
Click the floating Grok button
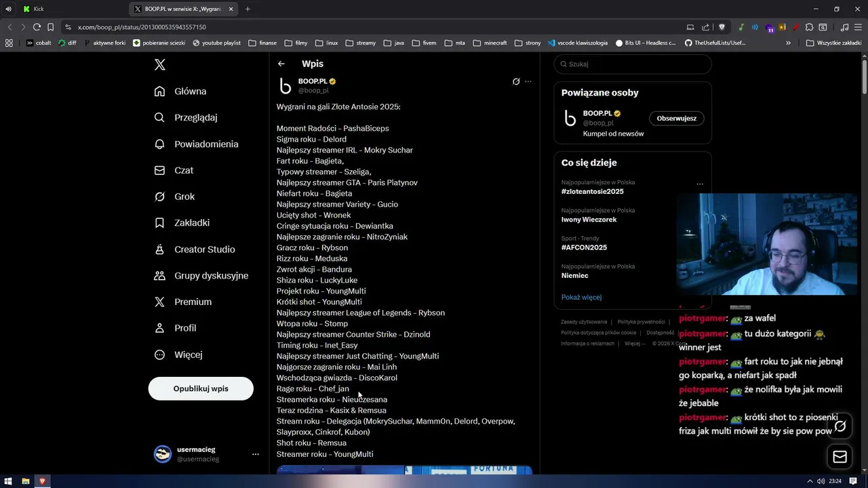(840, 426)
